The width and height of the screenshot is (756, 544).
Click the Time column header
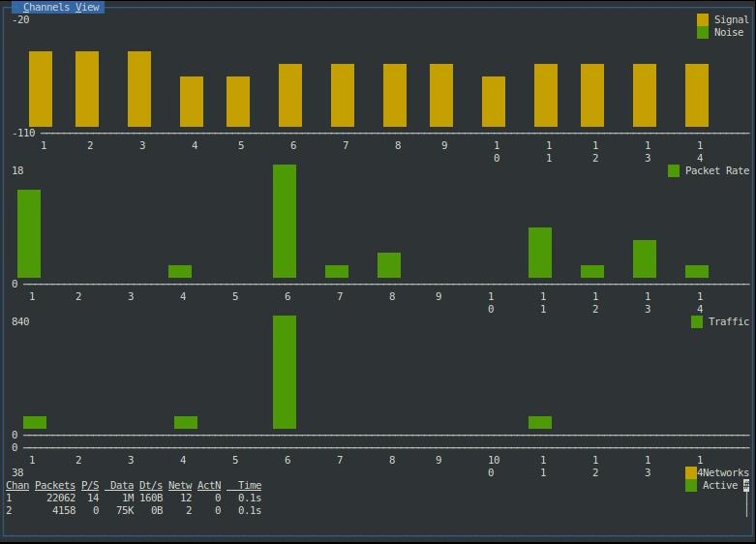[x=249, y=485]
